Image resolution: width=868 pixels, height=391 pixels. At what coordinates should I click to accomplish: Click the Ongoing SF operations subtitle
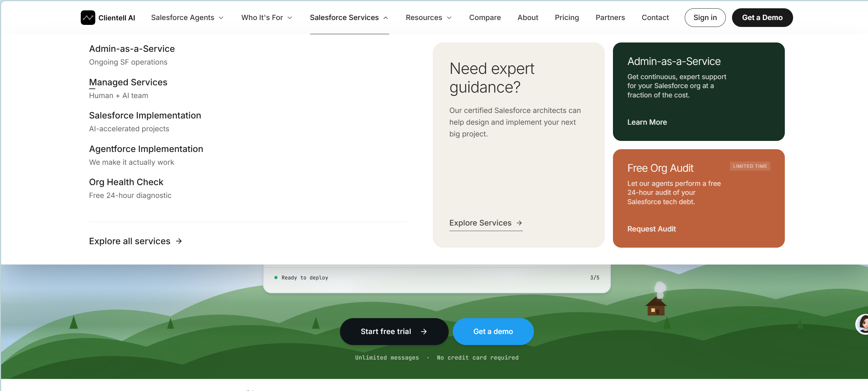pyautogui.click(x=128, y=62)
